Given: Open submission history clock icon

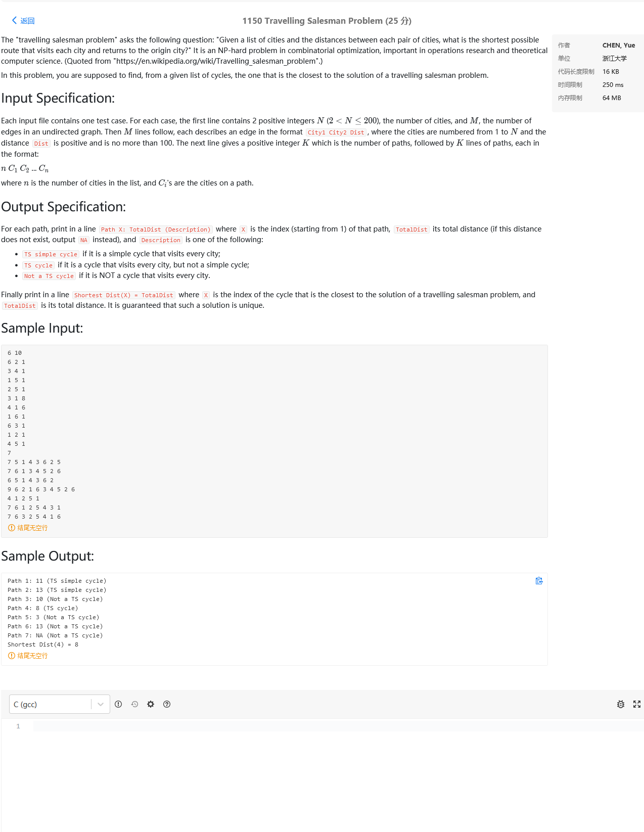Looking at the screenshot, I should [x=134, y=704].
